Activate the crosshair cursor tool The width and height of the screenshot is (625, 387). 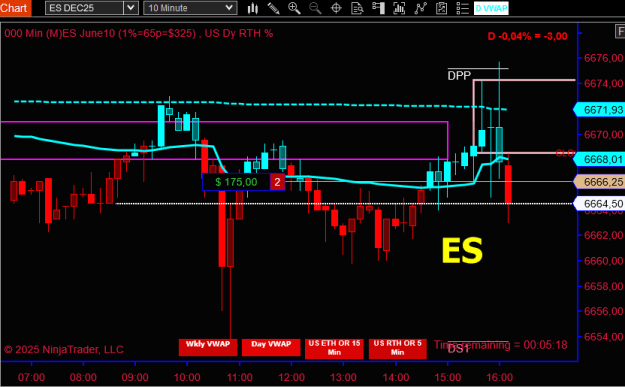[x=336, y=8]
